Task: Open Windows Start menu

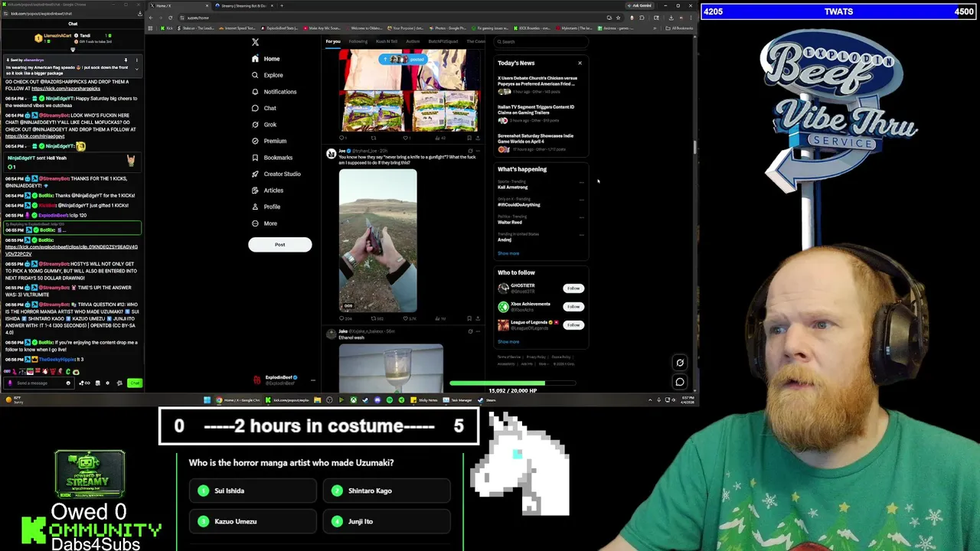Action: 207,399
